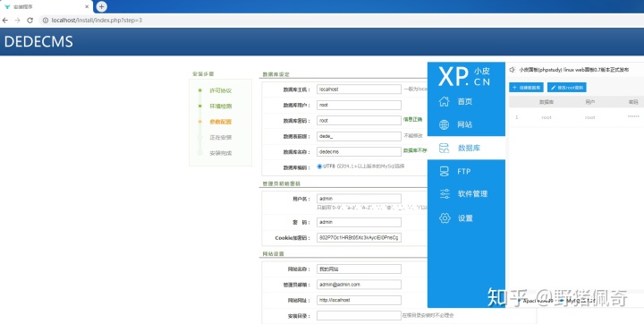644x324 pixels.
Task: Select the 安装程序 browser tab
Action: pos(46,6)
